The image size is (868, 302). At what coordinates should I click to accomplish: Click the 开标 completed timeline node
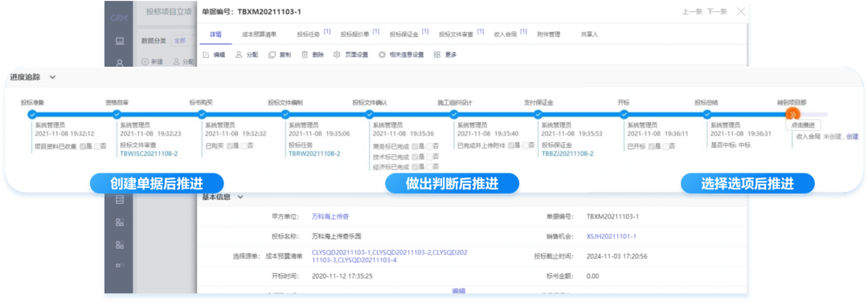tap(624, 115)
